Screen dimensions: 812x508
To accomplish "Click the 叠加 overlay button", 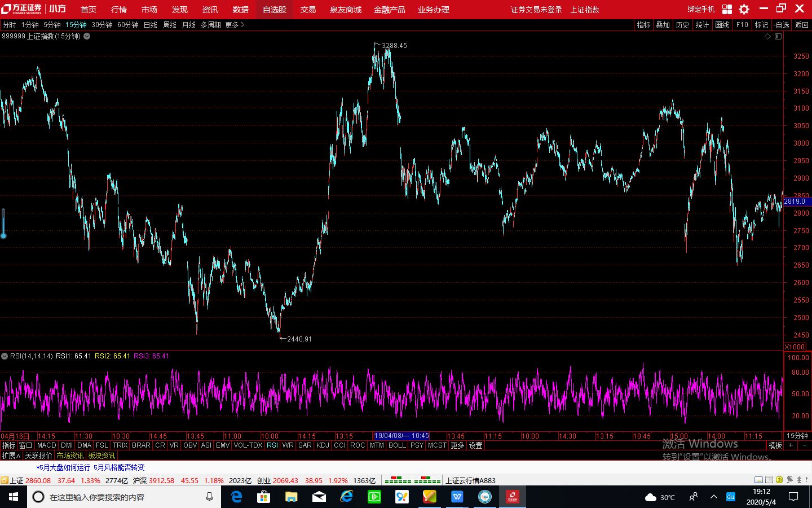I will (x=663, y=25).
